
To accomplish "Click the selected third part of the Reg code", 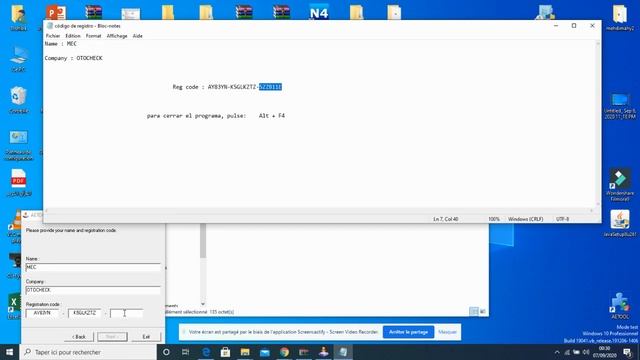I will (x=270, y=87).
